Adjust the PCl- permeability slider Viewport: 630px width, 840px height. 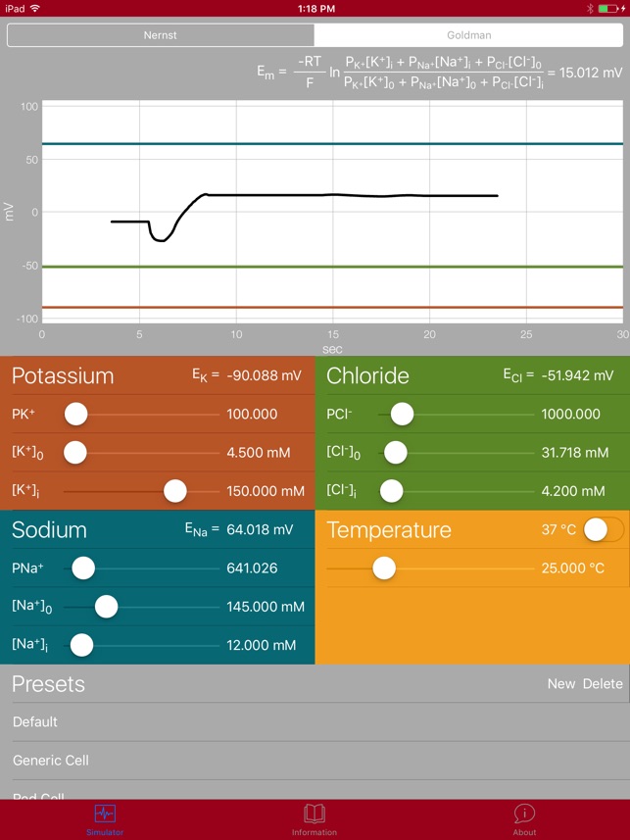tap(401, 415)
